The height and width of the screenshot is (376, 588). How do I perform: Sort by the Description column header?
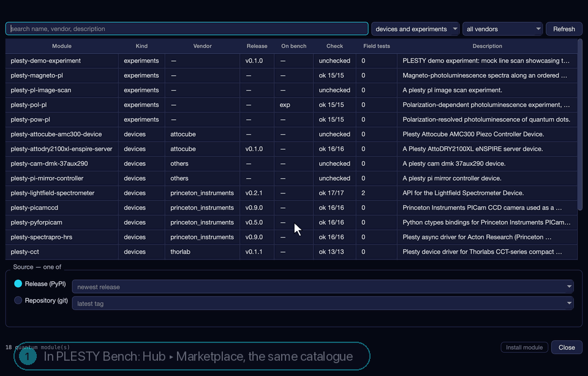487,46
